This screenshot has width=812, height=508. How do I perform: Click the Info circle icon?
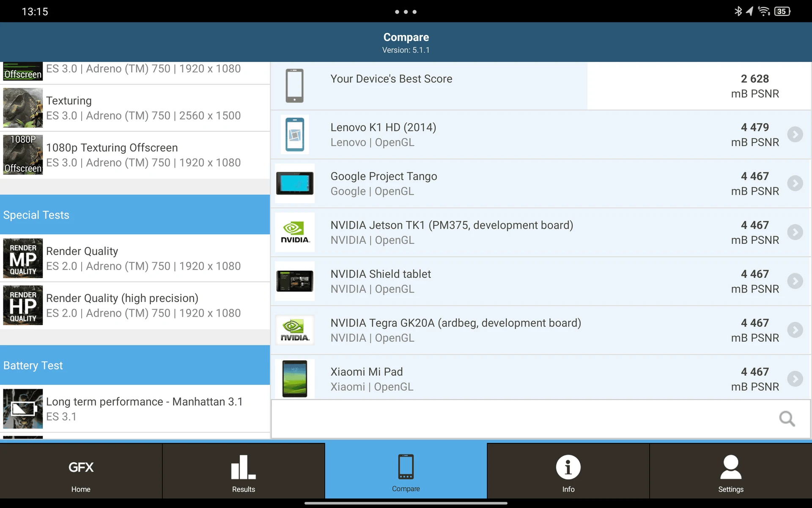click(568, 467)
